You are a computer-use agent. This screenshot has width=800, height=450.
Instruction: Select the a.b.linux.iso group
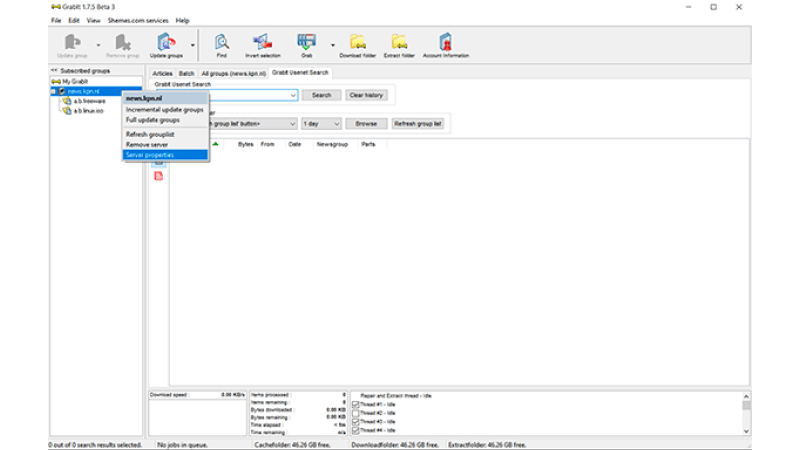point(88,111)
